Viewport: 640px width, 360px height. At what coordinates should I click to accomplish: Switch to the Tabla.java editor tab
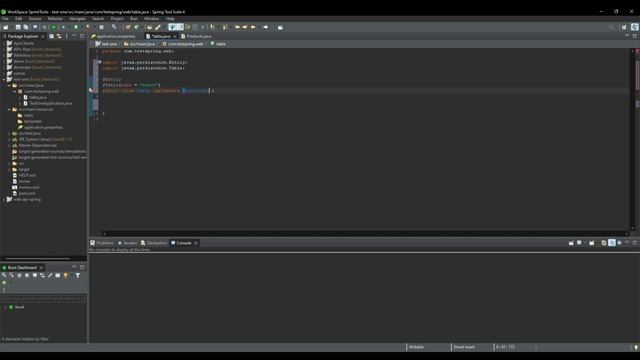click(x=161, y=36)
